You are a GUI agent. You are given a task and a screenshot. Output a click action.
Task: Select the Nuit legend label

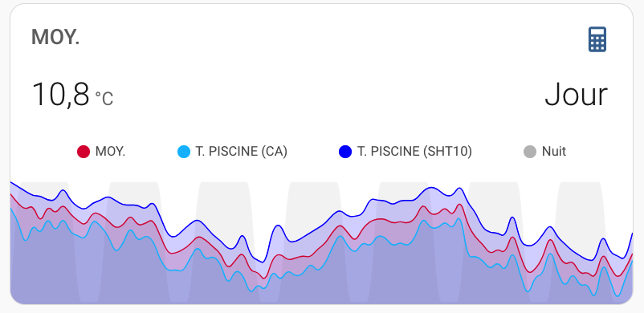click(x=554, y=152)
